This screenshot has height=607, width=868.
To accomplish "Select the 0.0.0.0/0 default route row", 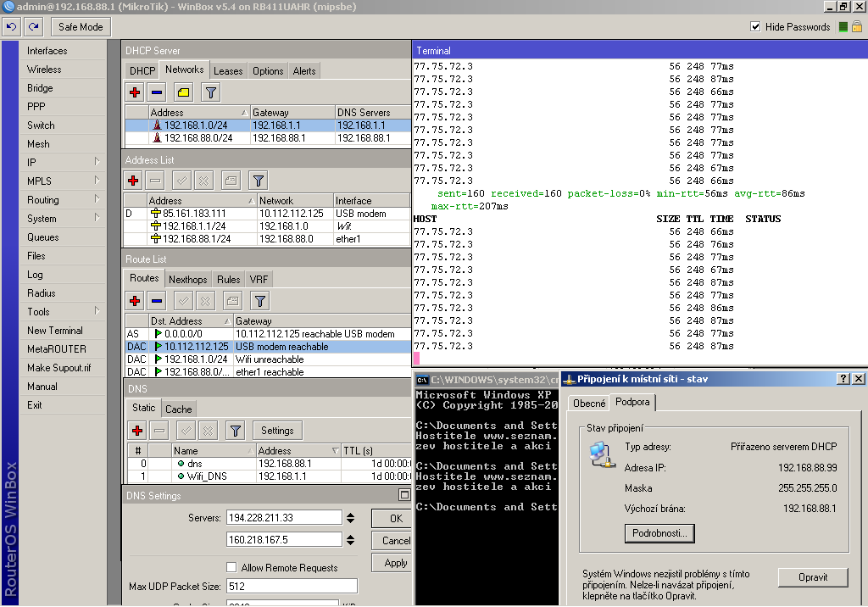I will coord(268,334).
